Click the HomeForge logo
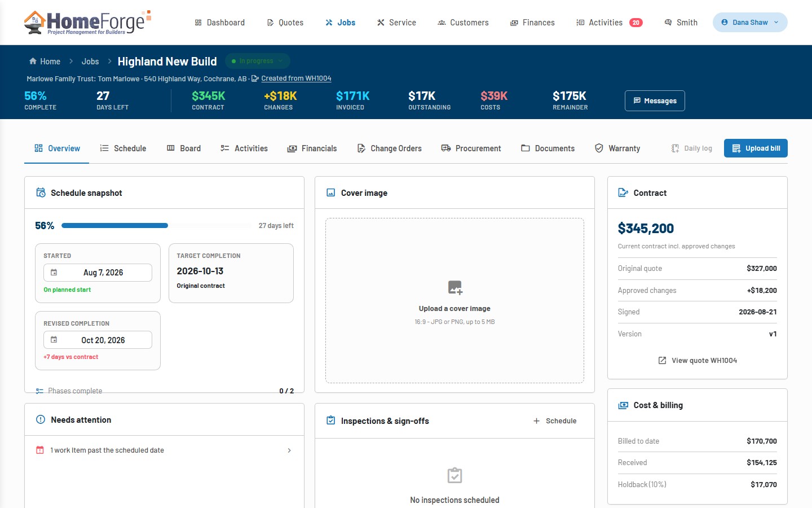812x508 pixels. pyautogui.click(x=87, y=23)
